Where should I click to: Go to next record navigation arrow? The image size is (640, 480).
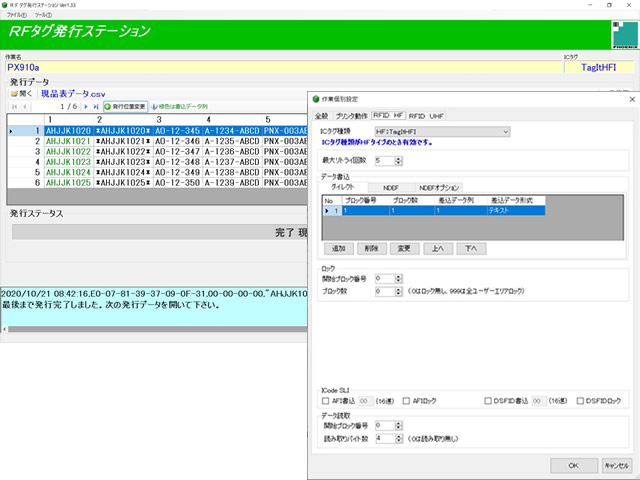click(86, 107)
